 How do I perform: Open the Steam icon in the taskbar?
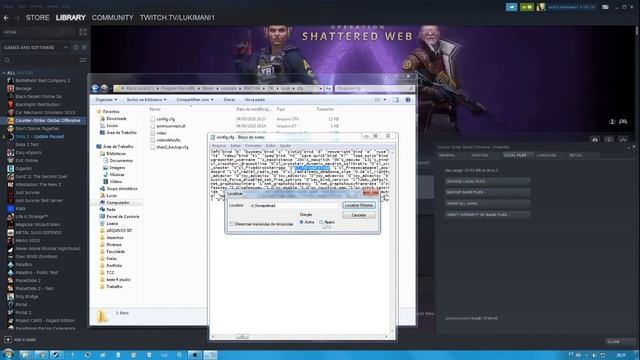pos(56,355)
